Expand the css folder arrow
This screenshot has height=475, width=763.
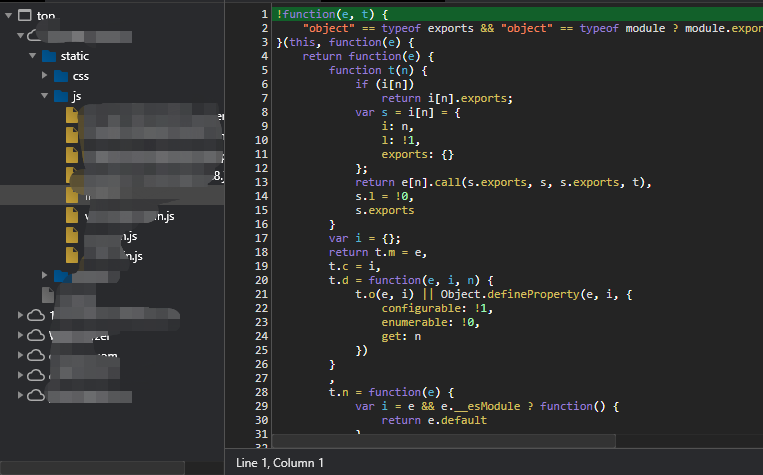[45, 75]
